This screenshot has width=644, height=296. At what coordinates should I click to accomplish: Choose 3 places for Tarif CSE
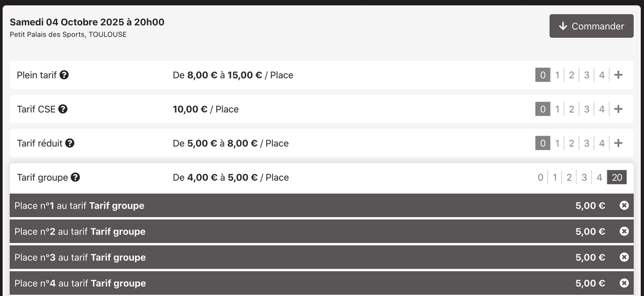click(587, 109)
